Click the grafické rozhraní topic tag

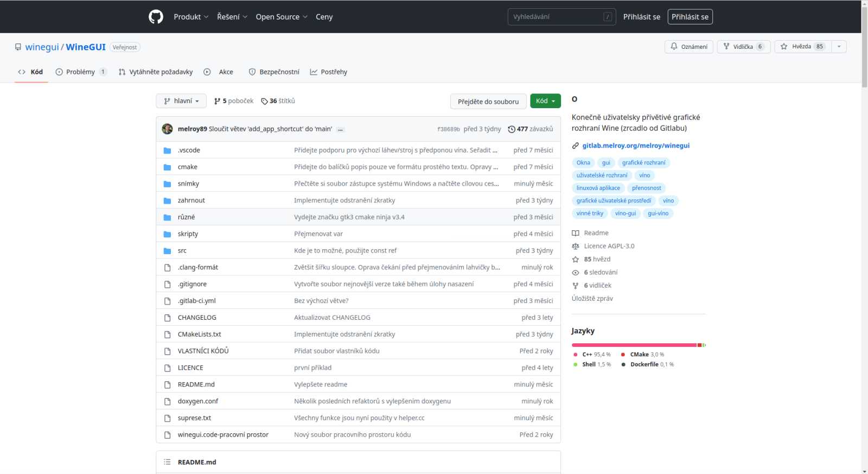coord(643,163)
